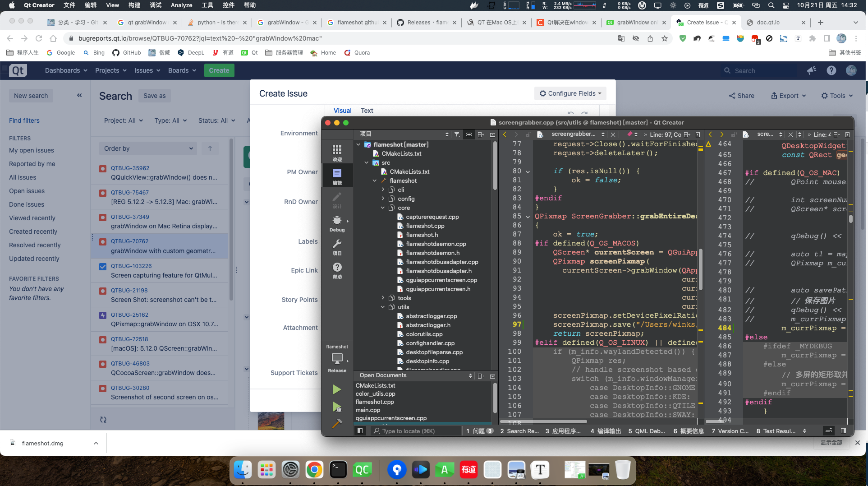Viewport: 868px width, 486px height.
Task: Switch to the Text editor tab
Action: coord(367,111)
